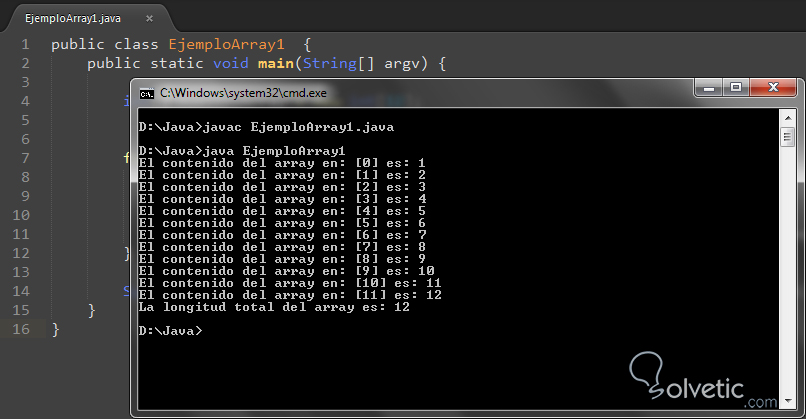Image resolution: width=806 pixels, height=419 pixels.
Task: Click the 'void' keyword in code
Action: click(231, 64)
